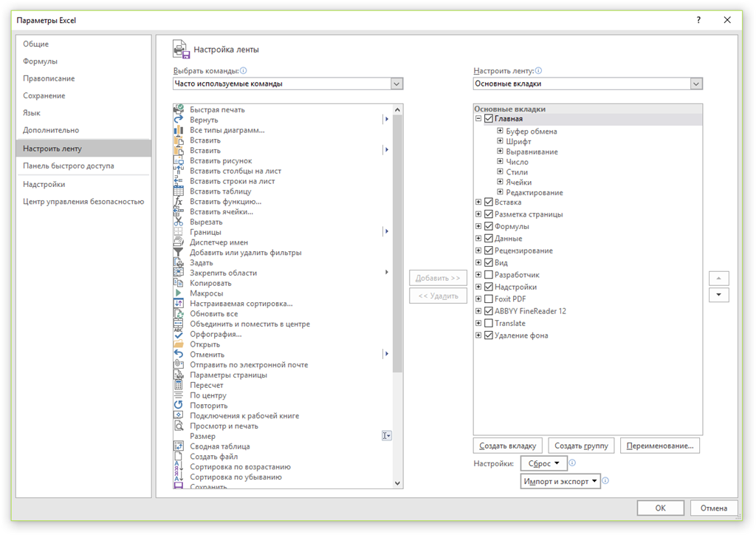
Task: Click the Границы borders icon
Action: tap(179, 232)
